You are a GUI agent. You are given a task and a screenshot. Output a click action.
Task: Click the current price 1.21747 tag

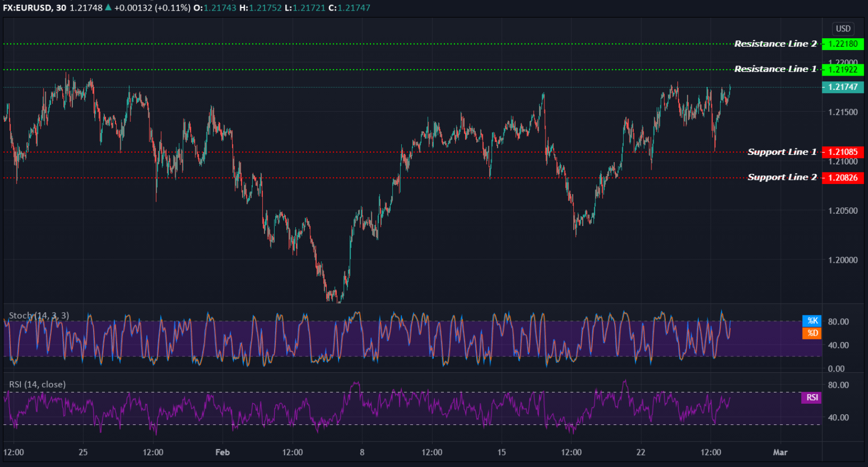click(x=843, y=87)
